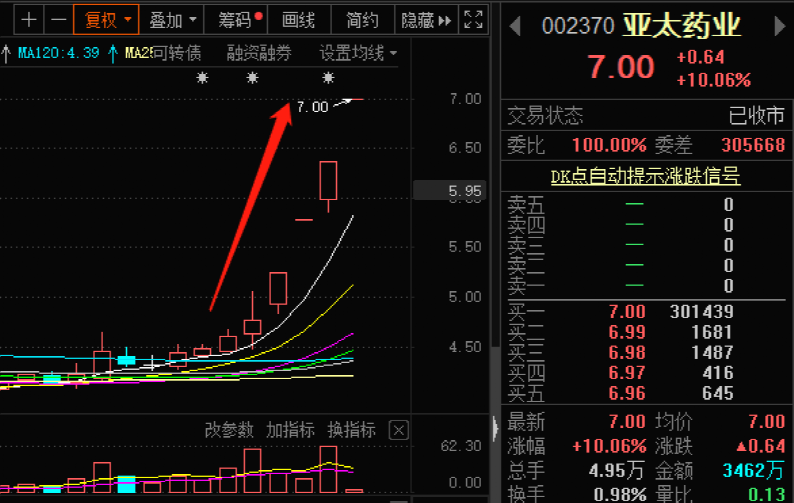Click 买二 price 6.99
794x503 pixels.
(x=627, y=332)
